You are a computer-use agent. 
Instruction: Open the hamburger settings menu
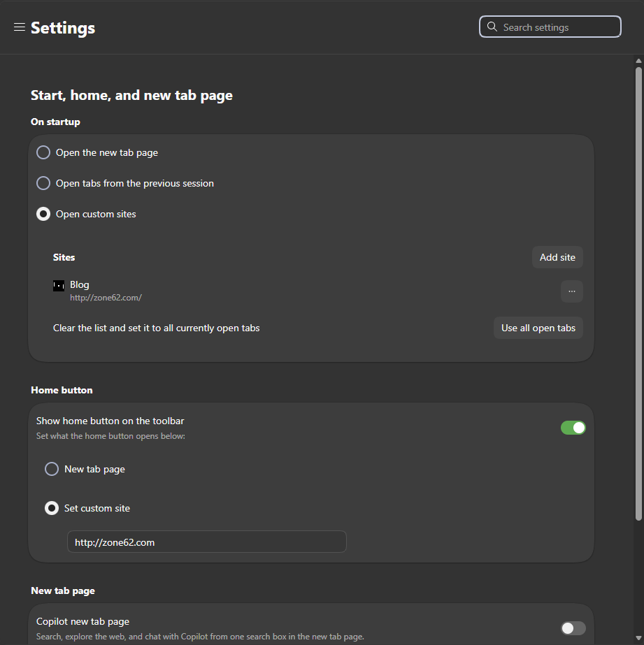(20, 27)
